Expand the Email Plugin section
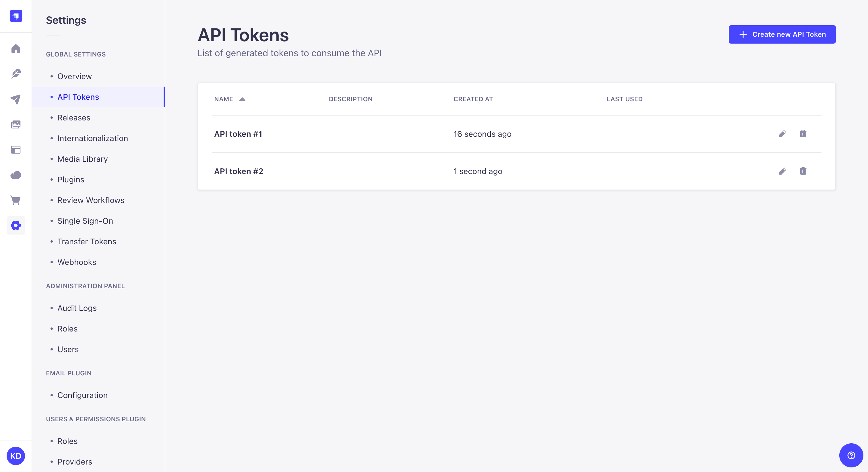868x472 pixels. point(69,373)
